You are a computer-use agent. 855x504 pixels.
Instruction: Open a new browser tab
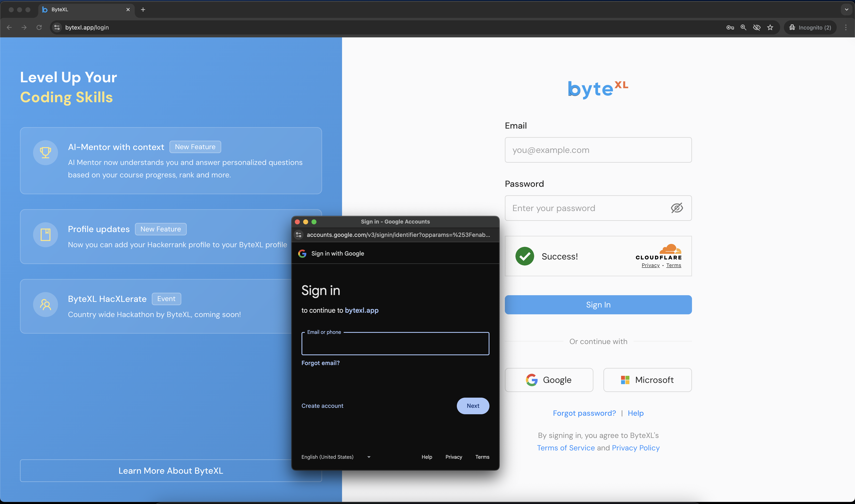[143, 10]
